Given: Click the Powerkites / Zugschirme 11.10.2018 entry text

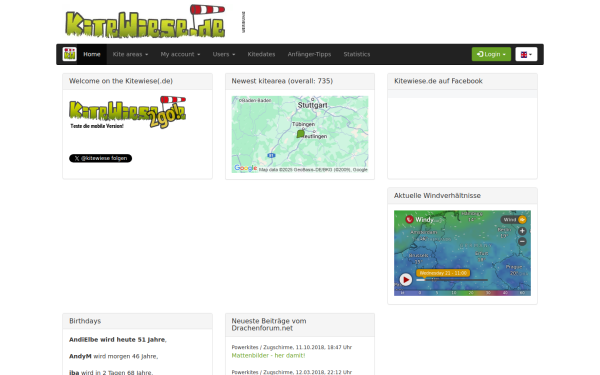Looking at the screenshot, I should [x=292, y=347].
